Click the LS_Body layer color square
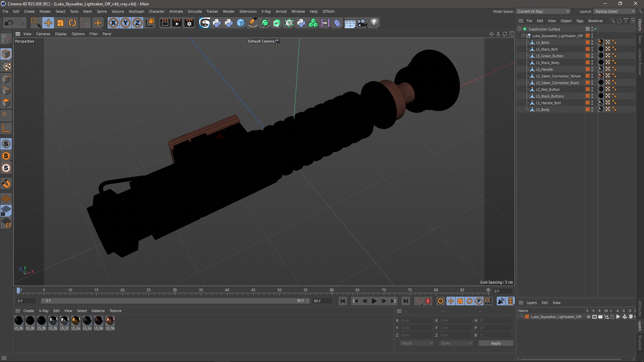This screenshot has height=362, width=644. pyautogui.click(x=588, y=109)
